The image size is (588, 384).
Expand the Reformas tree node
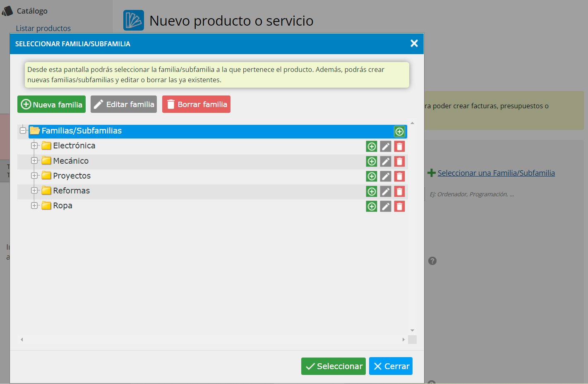34,191
